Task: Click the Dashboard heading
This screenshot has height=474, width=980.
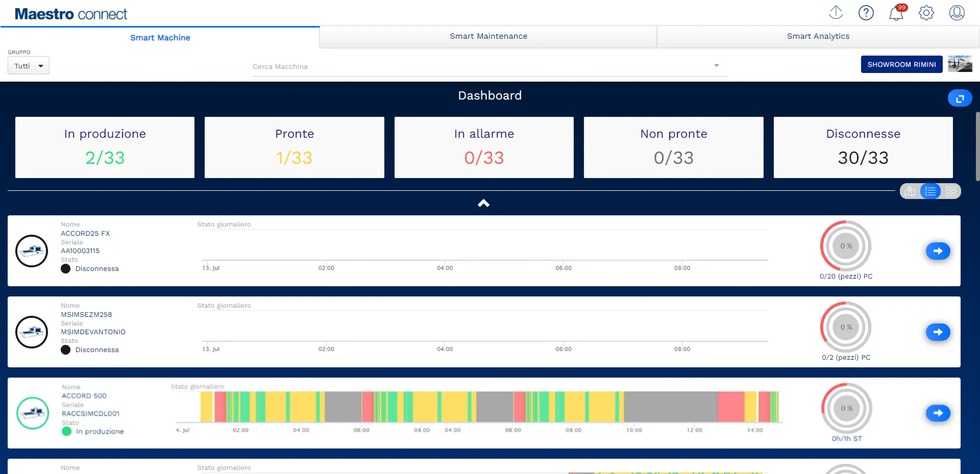Action: (490, 95)
